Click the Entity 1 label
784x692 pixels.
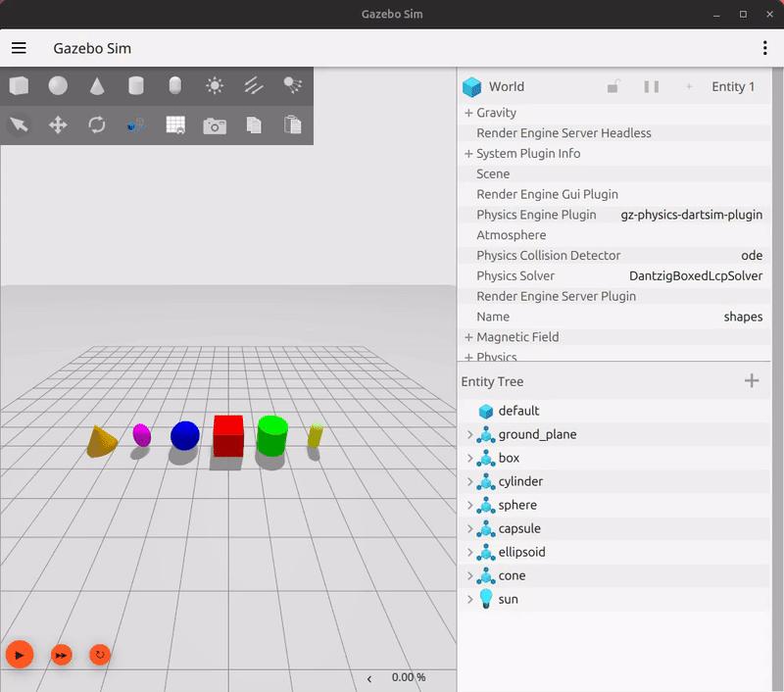(x=732, y=86)
